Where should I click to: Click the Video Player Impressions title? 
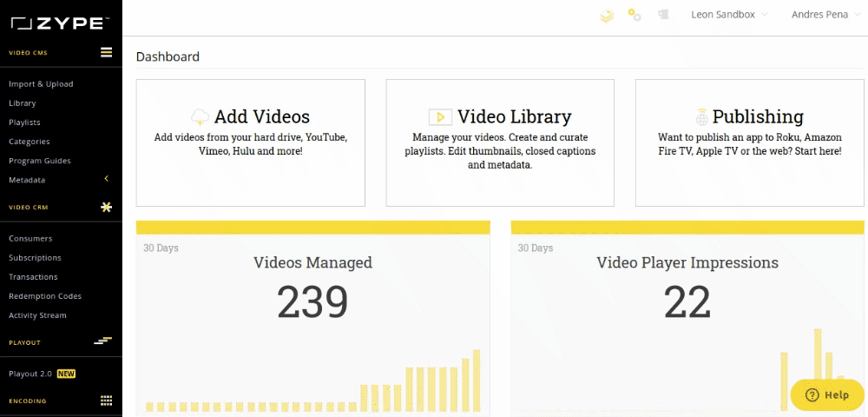[687, 262]
